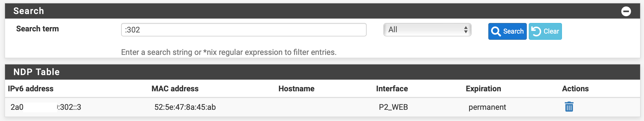Image resolution: width=644 pixels, height=121 pixels.
Task: Click the permanent expiration cell
Action: 487,107
